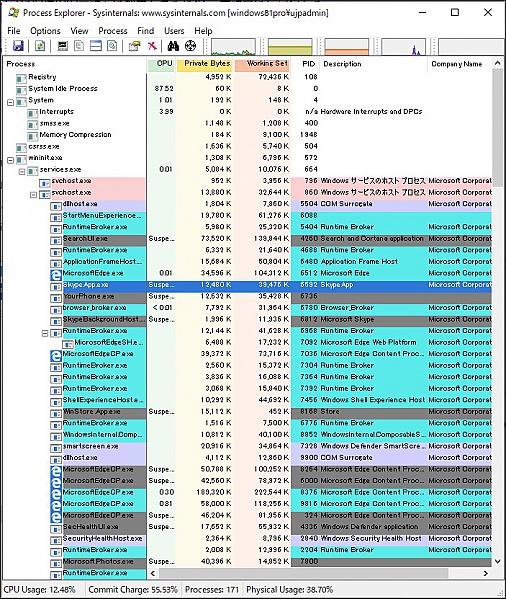Open System Information toolbar icon
Screen dimensions: 506x599
(x=62, y=46)
